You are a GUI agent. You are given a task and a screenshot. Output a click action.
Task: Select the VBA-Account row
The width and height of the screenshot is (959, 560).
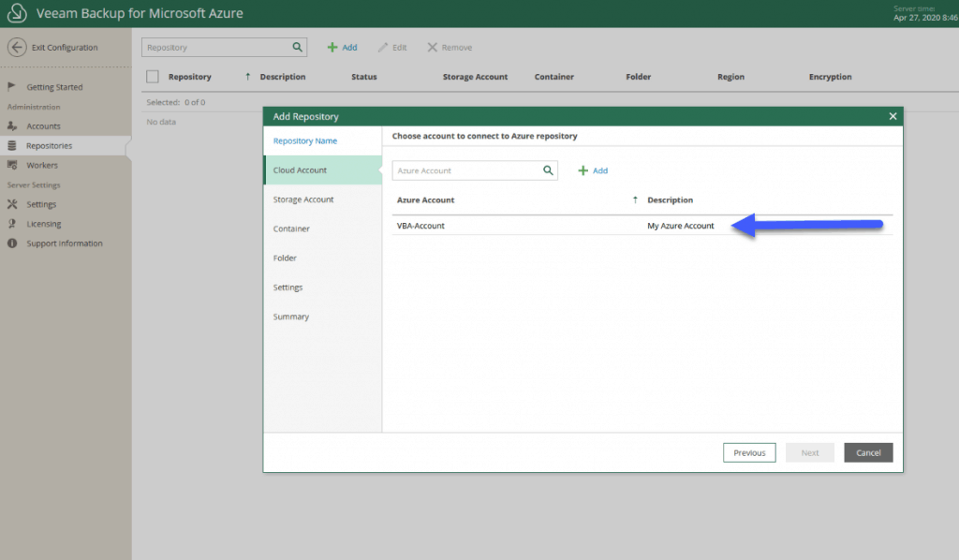coord(642,226)
